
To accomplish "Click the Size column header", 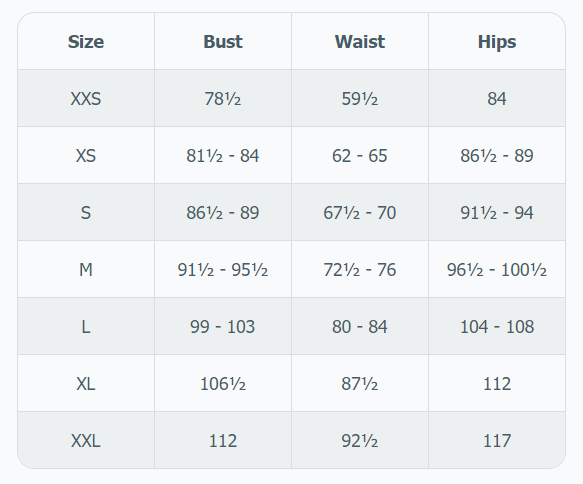I will click(x=86, y=42).
